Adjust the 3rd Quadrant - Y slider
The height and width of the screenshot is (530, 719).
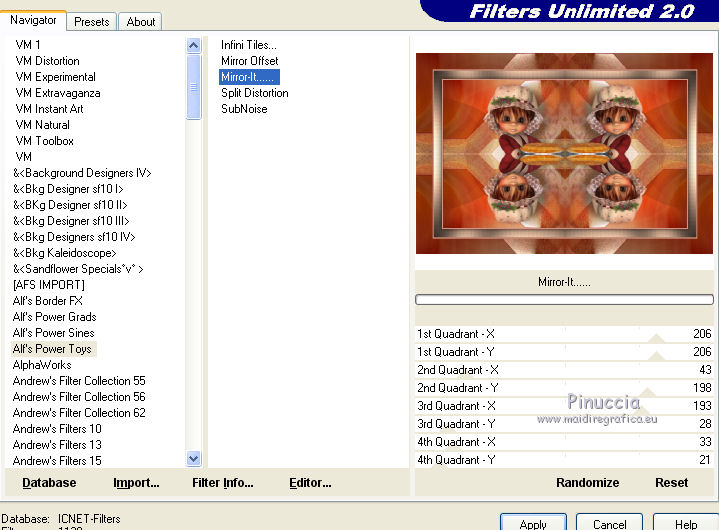564,424
